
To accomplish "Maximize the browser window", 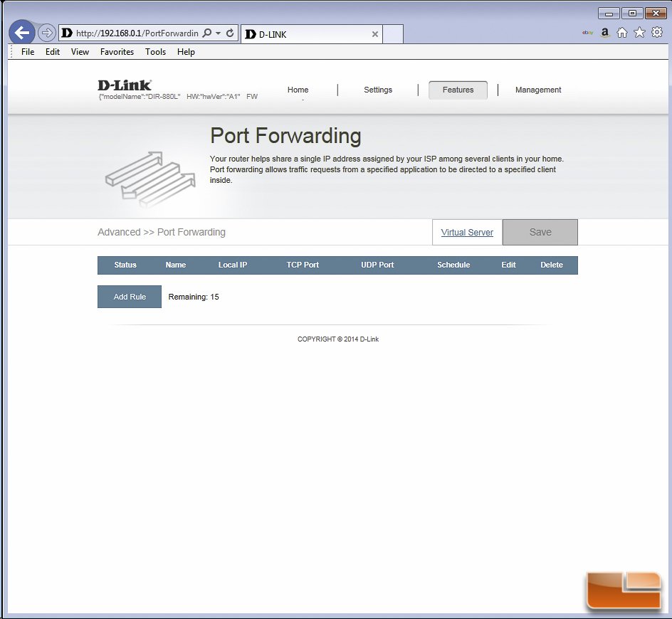I will pos(632,14).
